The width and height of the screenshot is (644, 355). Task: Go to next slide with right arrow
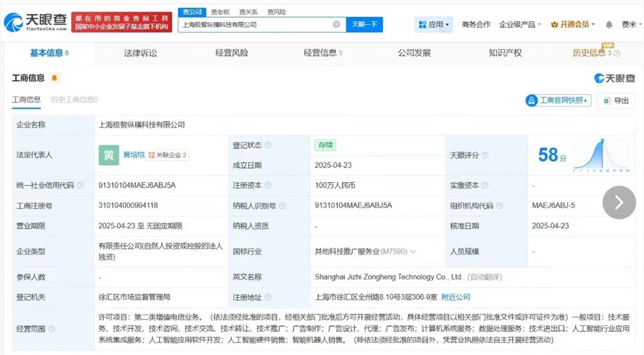click(619, 202)
